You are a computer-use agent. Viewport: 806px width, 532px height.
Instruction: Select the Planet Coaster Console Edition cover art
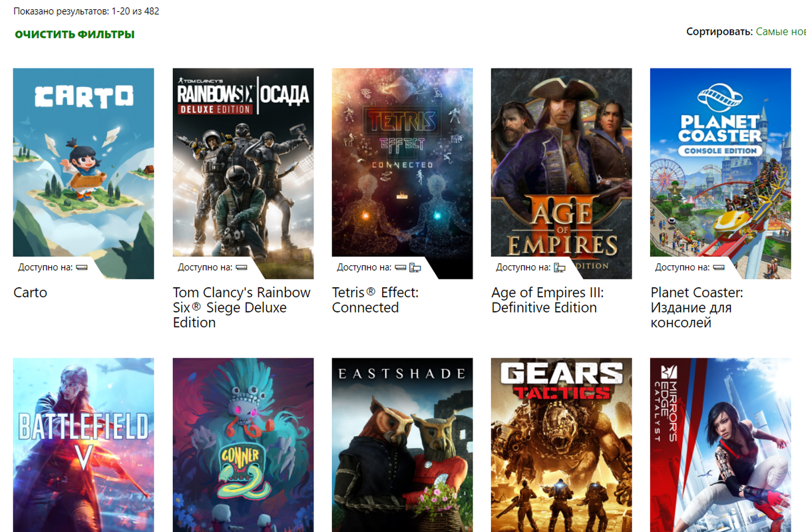tap(721, 173)
